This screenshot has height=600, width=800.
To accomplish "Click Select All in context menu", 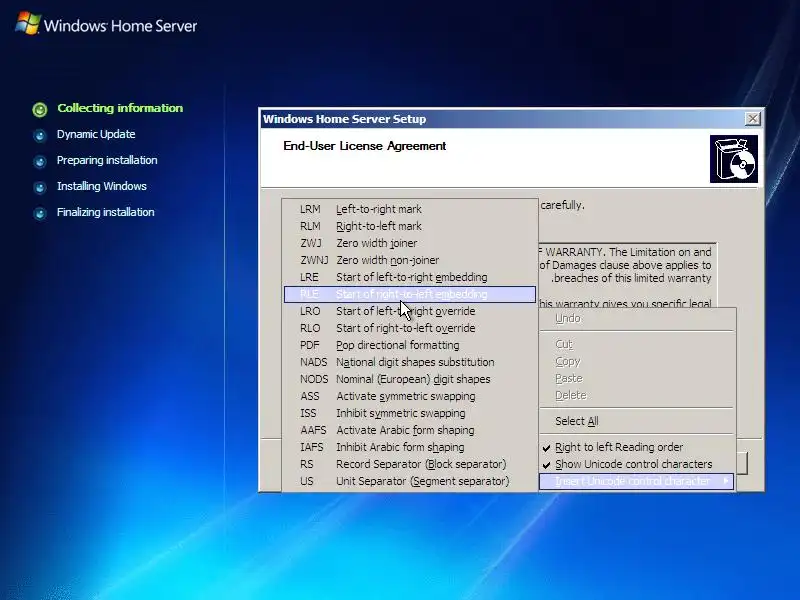I will [637, 421].
